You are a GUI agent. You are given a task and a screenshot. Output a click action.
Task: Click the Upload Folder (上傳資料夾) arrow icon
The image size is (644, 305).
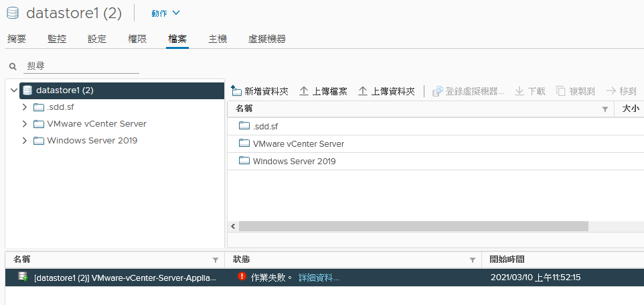(363, 91)
